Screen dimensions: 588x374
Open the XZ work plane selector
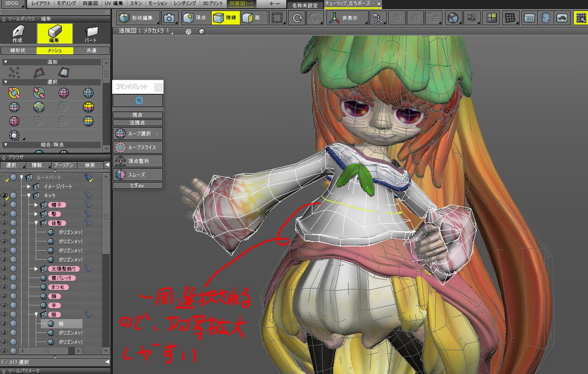(471, 18)
